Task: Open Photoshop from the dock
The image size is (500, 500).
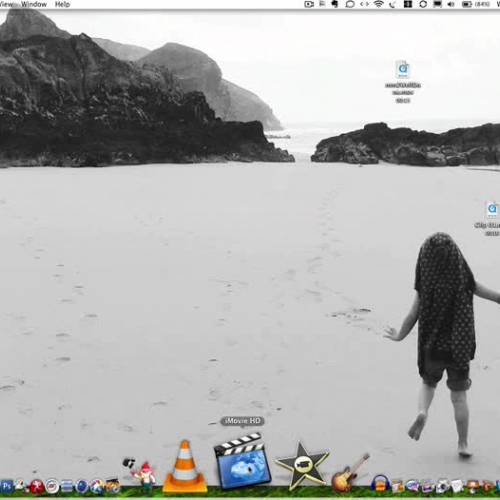Action: tap(6, 486)
